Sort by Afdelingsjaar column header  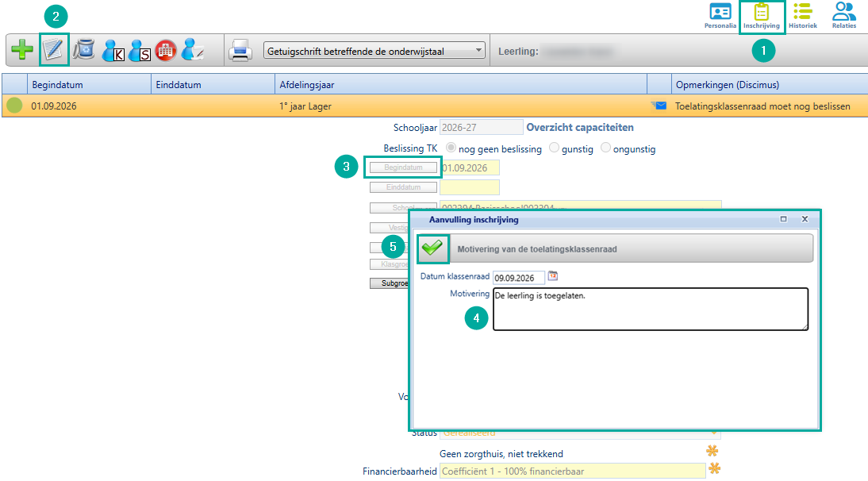460,85
